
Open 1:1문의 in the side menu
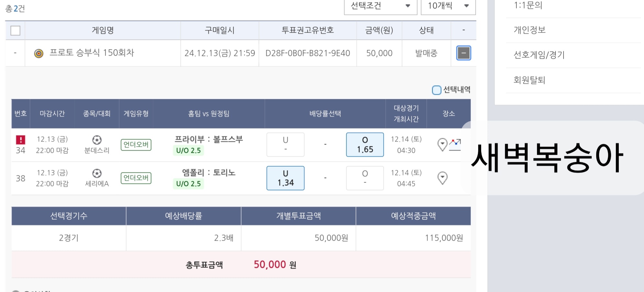(x=528, y=5)
